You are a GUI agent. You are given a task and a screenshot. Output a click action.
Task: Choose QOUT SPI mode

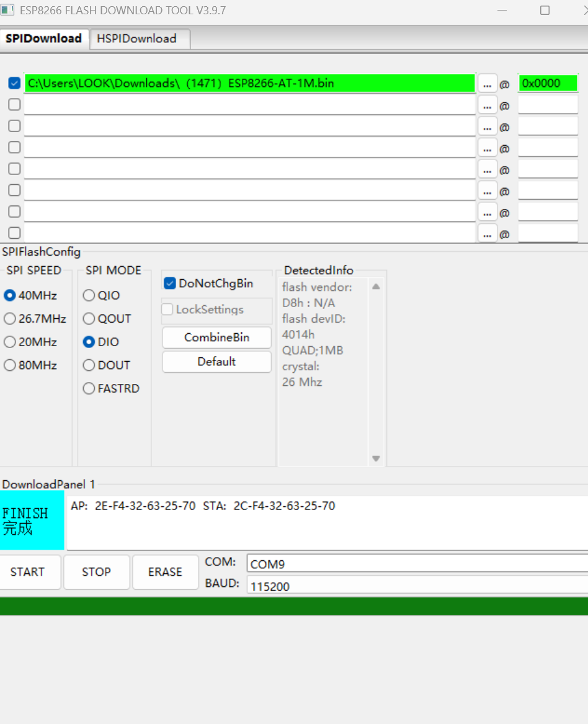[107, 319]
